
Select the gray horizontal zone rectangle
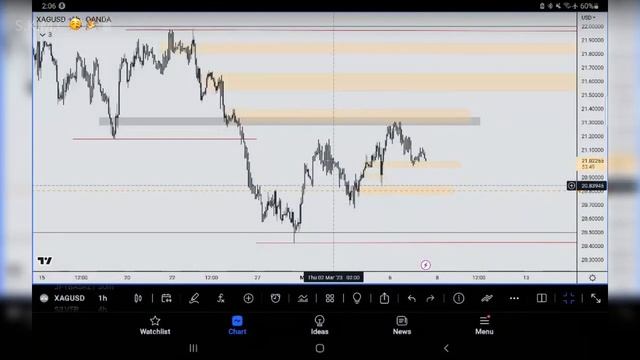(x=289, y=121)
